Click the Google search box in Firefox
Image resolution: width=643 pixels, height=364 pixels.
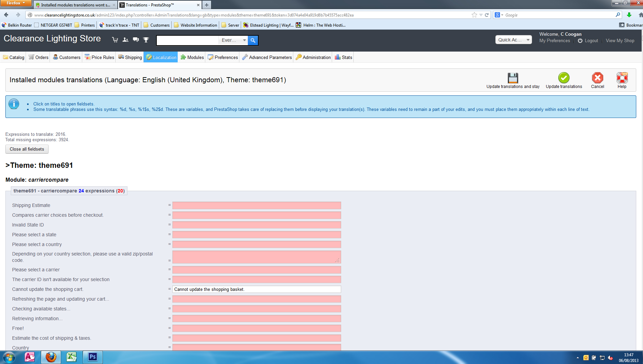pyautogui.click(x=559, y=15)
